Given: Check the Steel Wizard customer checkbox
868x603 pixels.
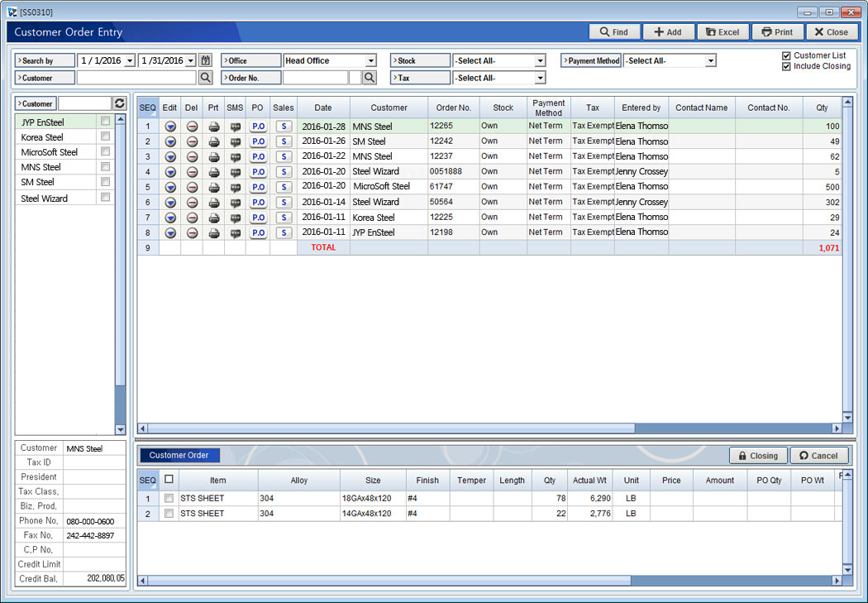Looking at the screenshot, I should (105, 197).
